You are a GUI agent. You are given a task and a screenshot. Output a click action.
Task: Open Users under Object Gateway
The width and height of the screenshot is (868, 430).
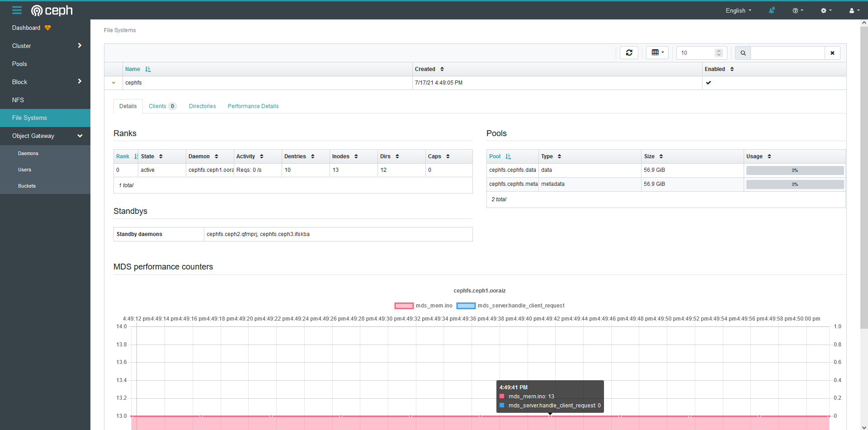tap(24, 170)
